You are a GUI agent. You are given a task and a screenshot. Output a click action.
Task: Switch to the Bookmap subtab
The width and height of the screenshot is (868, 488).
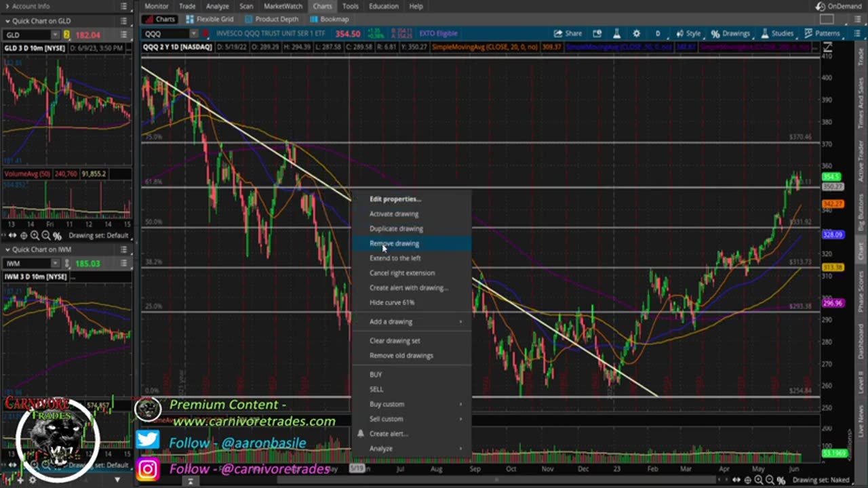point(329,20)
